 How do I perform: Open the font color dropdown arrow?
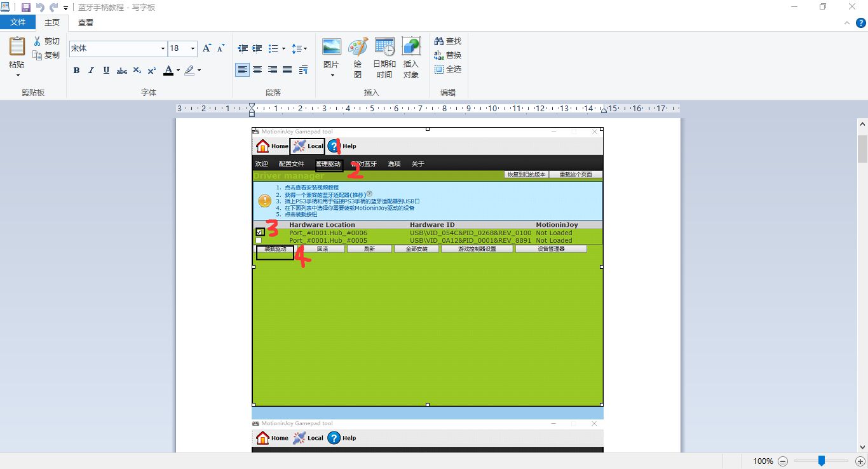178,71
